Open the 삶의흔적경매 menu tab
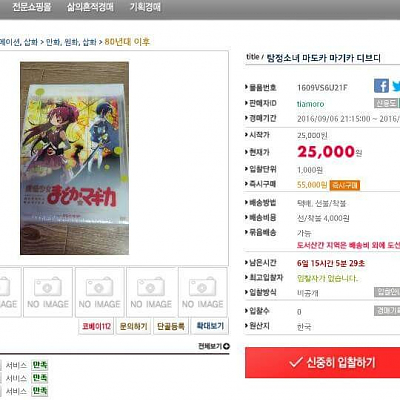This screenshot has width=400, height=400. (x=90, y=7)
